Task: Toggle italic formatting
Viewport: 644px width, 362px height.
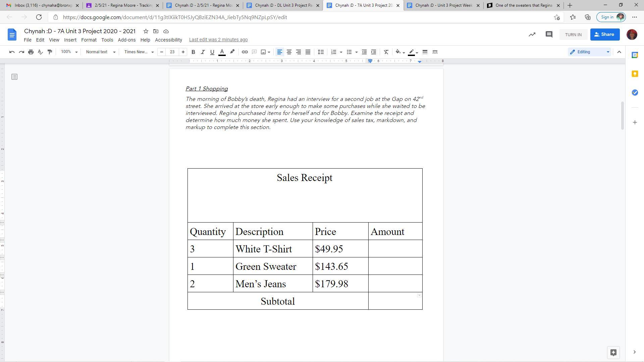Action: pyautogui.click(x=203, y=52)
